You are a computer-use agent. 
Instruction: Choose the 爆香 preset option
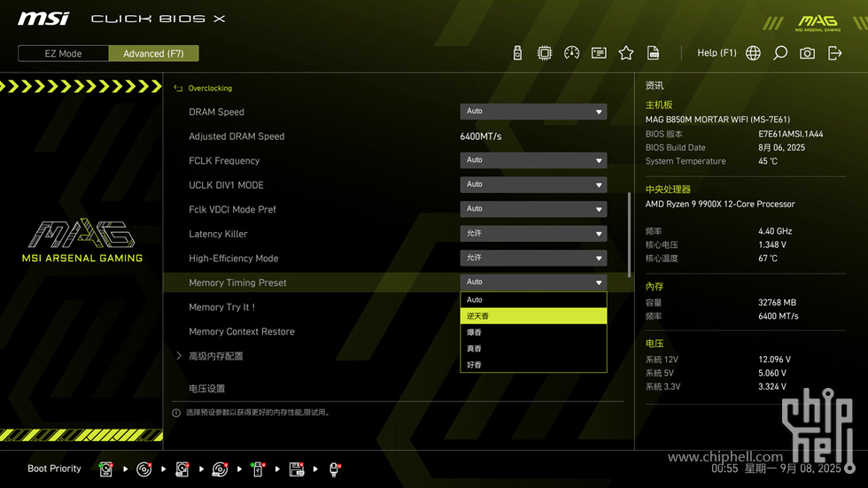tap(533, 332)
